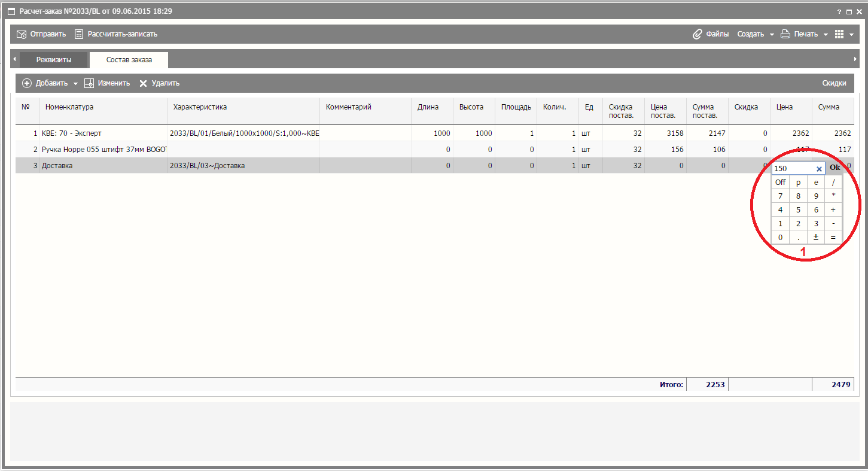The width and height of the screenshot is (868, 471).
Task: Click the plus icon for Добавить
Action: 27,83
